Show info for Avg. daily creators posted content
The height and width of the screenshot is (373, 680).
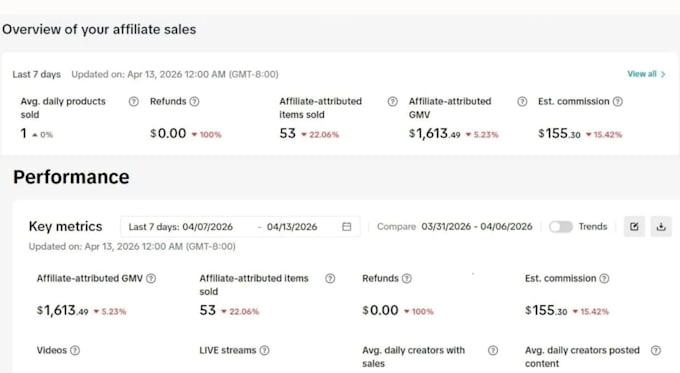pyautogui.click(x=656, y=350)
